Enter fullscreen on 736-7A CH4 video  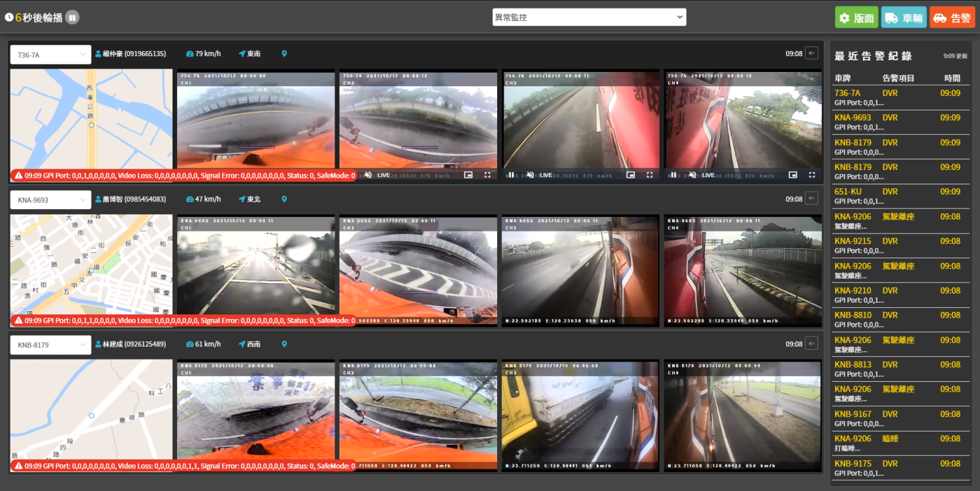(811, 175)
